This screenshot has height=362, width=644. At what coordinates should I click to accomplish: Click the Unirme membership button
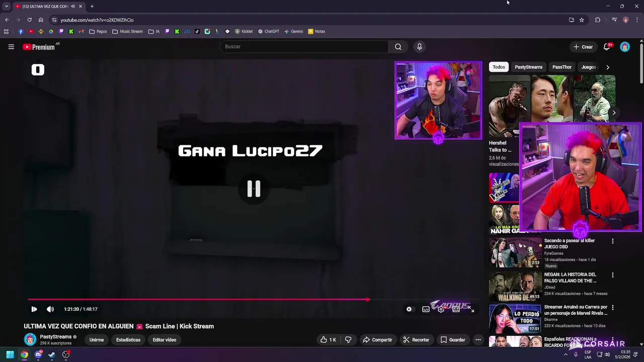coord(97,340)
